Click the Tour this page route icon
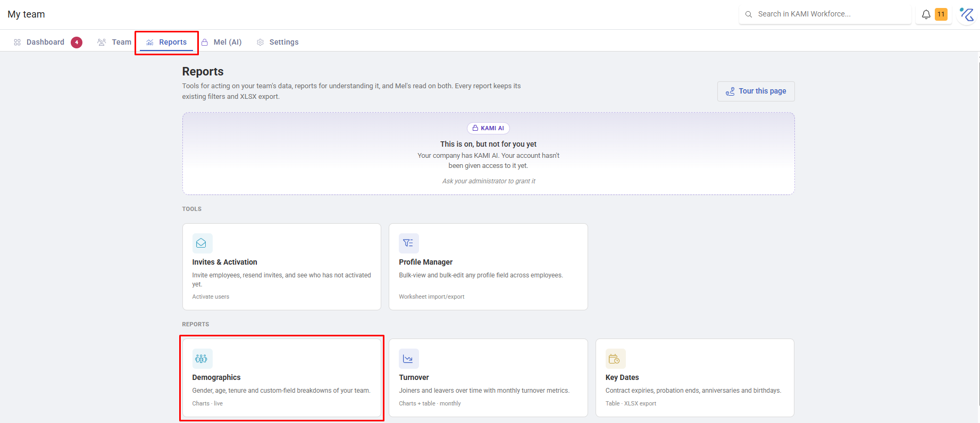The height and width of the screenshot is (423, 980). [730, 91]
